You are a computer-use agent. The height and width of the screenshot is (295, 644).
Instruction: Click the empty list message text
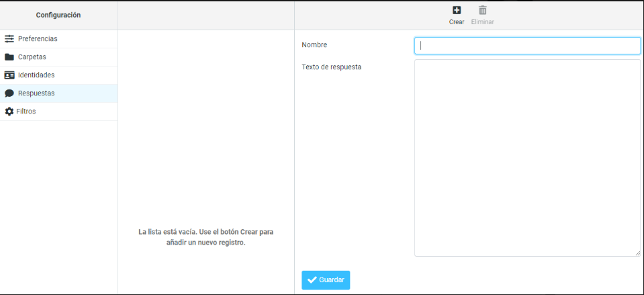[205, 237]
